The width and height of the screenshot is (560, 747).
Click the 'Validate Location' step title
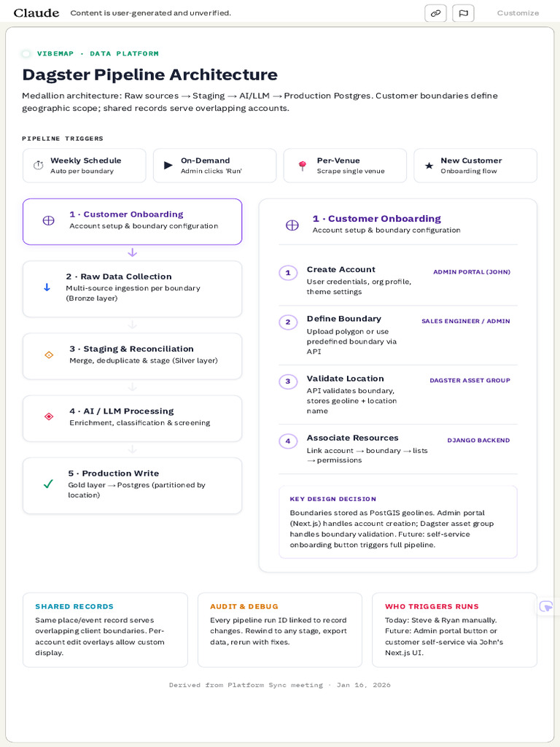345,379
